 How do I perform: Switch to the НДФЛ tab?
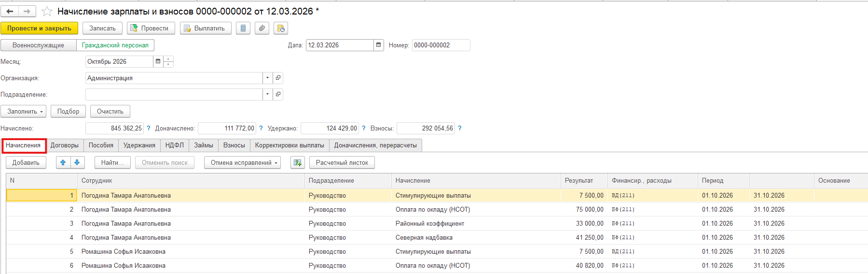tap(175, 145)
